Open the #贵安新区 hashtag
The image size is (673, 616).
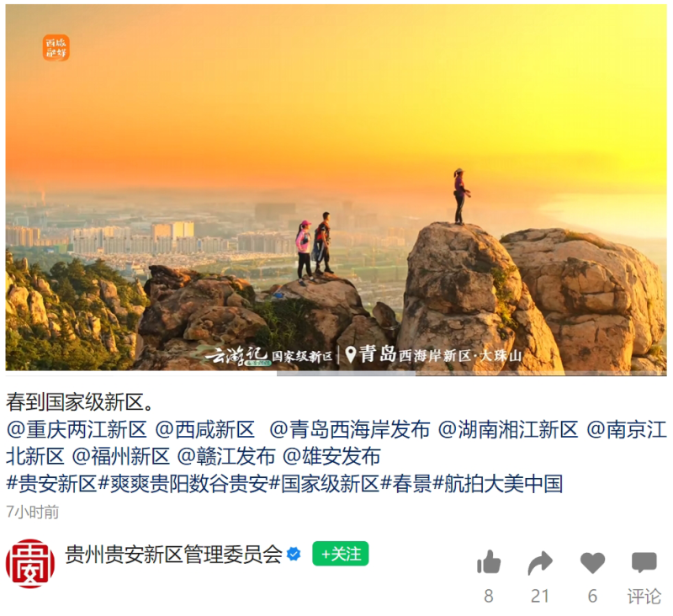pos(51,484)
